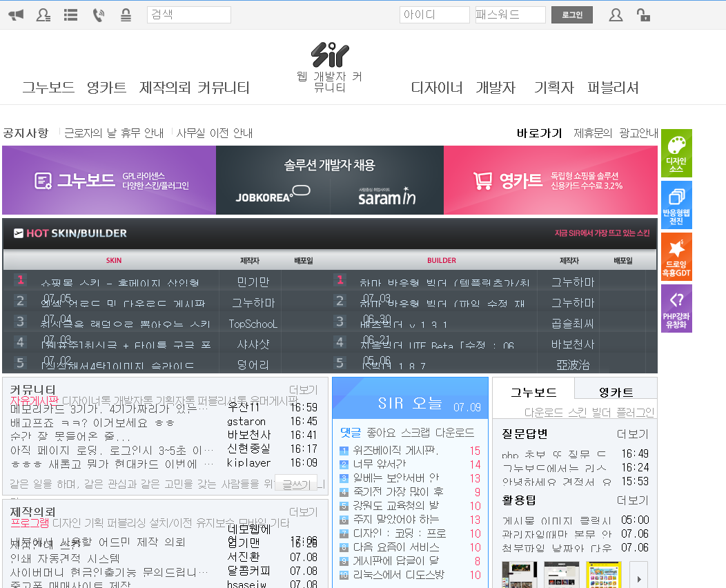Image resolution: width=726 pixels, height=588 pixels.
Task: Open the blue 반응형웹 sidebar icon
Action: 676,205
